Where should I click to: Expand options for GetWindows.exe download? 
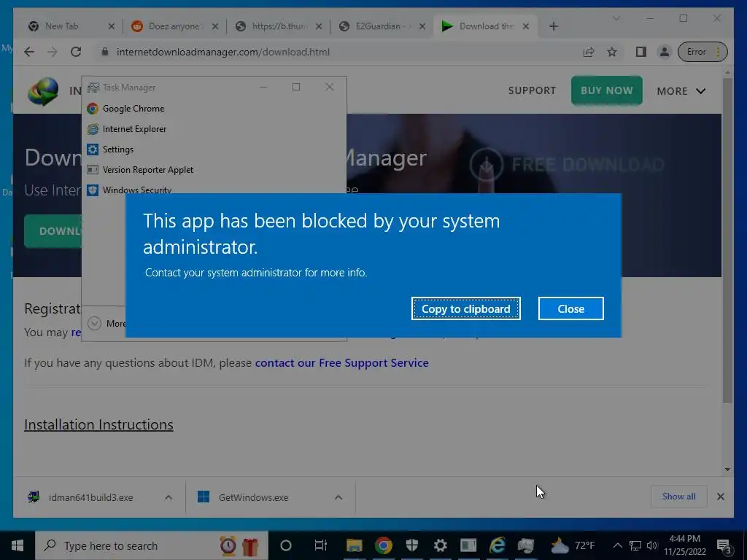(x=338, y=497)
